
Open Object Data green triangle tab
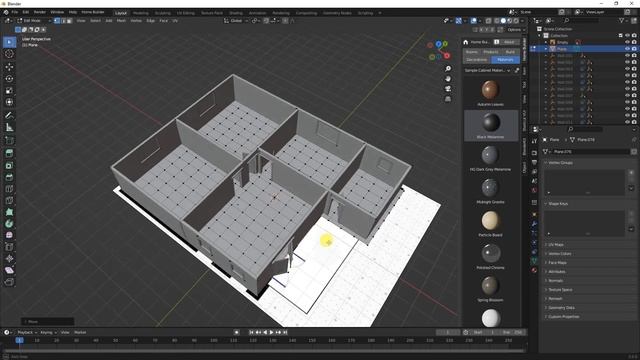(x=534, y=260)
